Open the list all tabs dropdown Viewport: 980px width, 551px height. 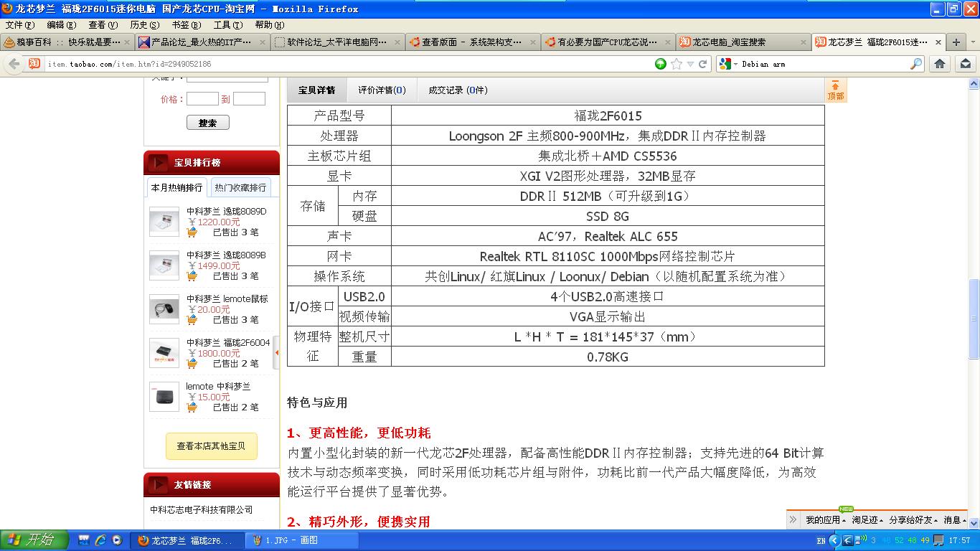click(x=972, y=42)
